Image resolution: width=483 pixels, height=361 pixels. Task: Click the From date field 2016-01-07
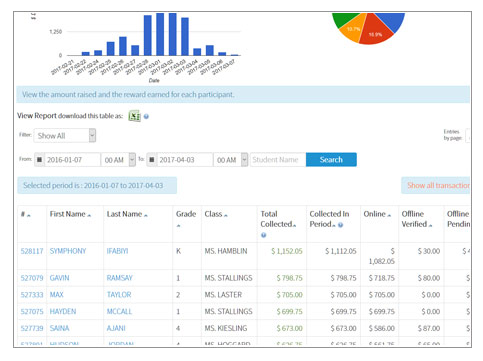(72, 160)
